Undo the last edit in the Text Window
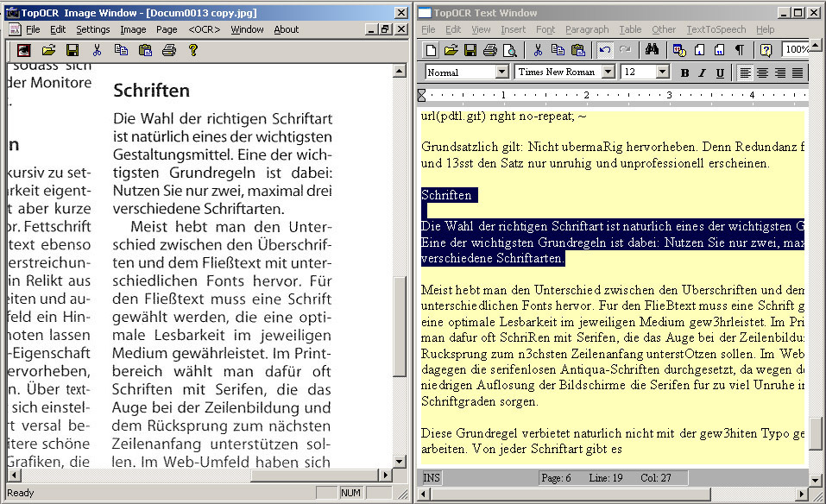 [605, 50]
